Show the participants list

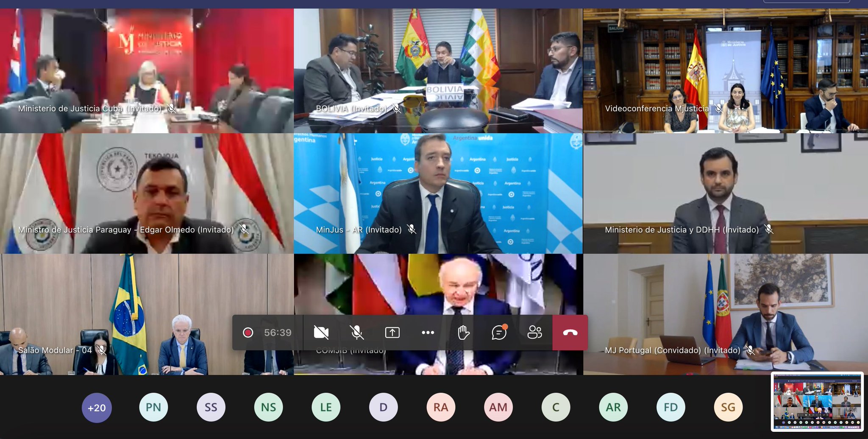[534, 333]
